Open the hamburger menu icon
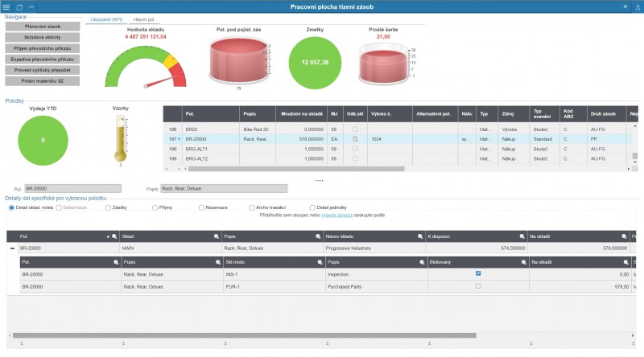The width and height of the screenshot is (644, 357). pyautogui.click(x=6, y=6)
